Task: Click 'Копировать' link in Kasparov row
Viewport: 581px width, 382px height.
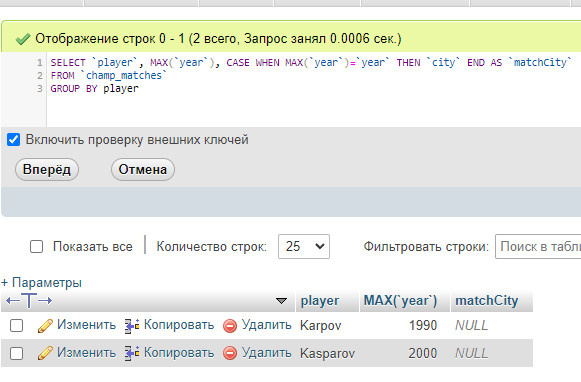Action: point(179,352)
